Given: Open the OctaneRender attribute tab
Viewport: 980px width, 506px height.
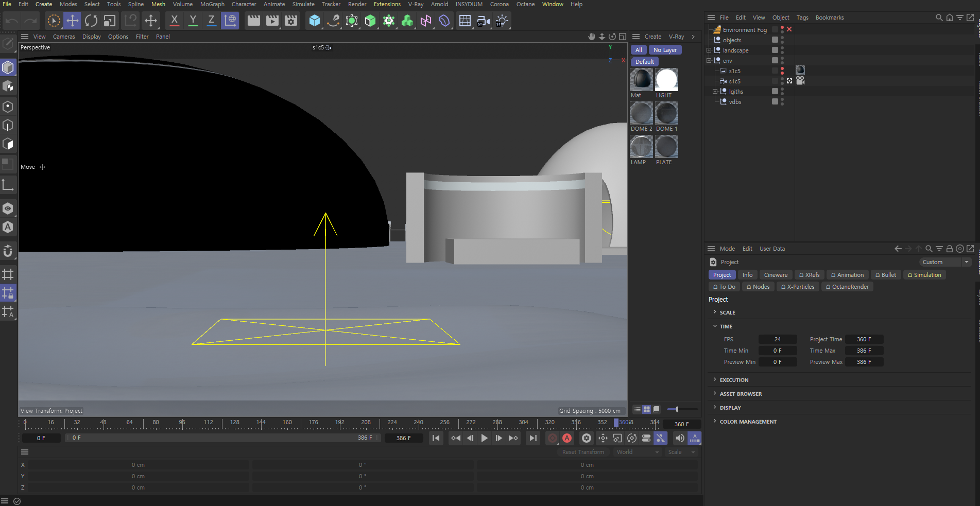Looking at the screenshot, I should [x=847, y=287].
